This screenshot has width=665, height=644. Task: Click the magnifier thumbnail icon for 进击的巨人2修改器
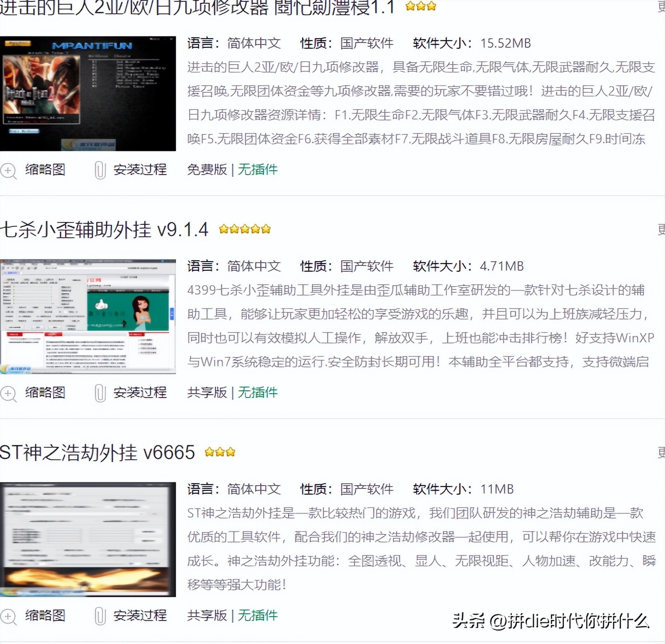[x=8, y=170]
